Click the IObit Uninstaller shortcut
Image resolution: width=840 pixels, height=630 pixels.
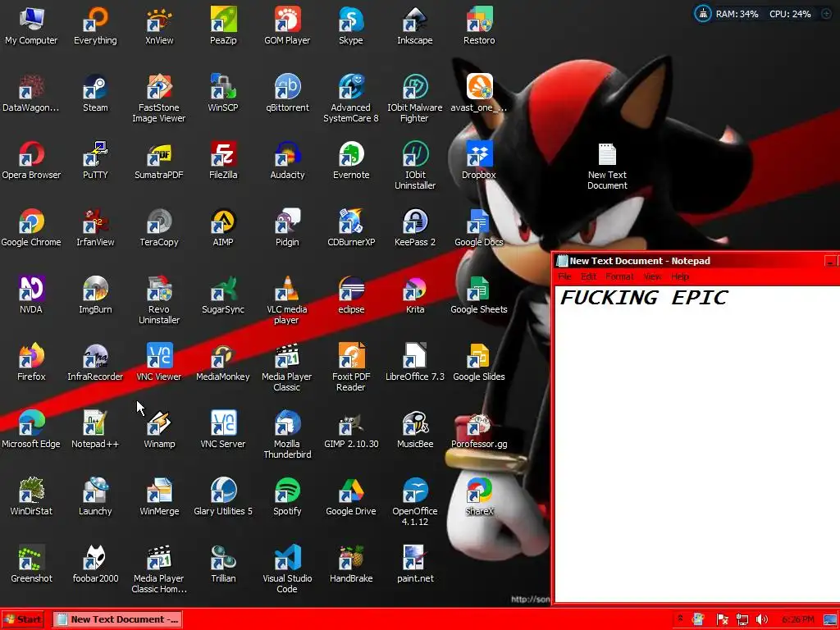(414, 166)
